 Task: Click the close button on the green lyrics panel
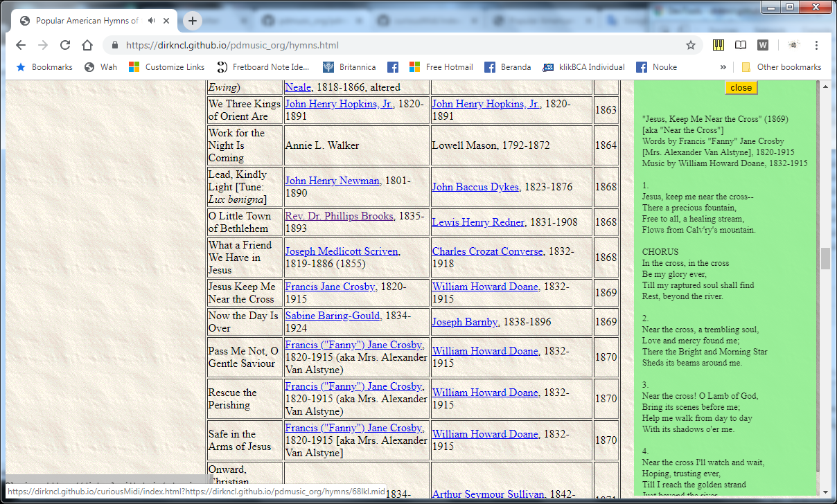click(741, 87)
